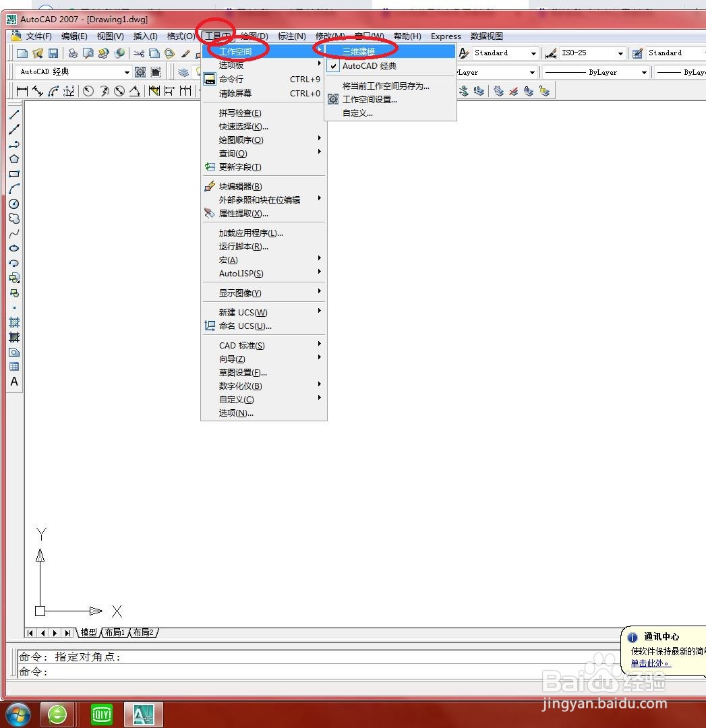The image size is (706, 728).
Task: Click the Insert Block tool
Action: coord(14,278)
